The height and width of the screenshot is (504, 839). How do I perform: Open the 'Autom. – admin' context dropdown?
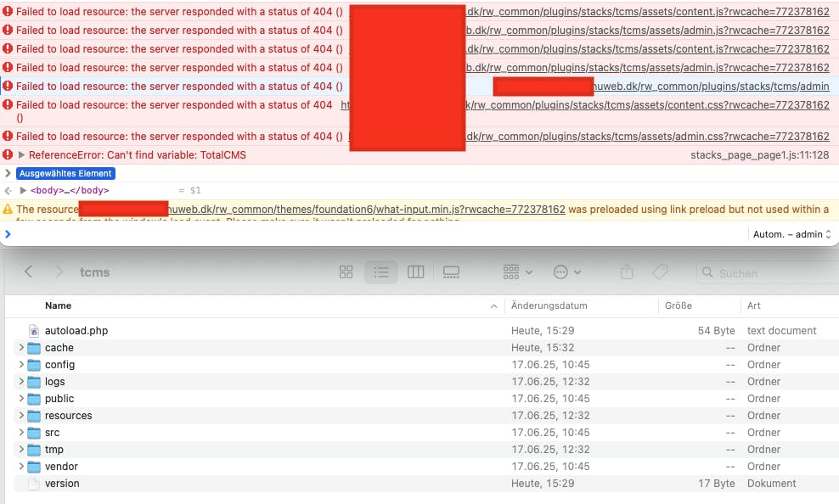792,234
